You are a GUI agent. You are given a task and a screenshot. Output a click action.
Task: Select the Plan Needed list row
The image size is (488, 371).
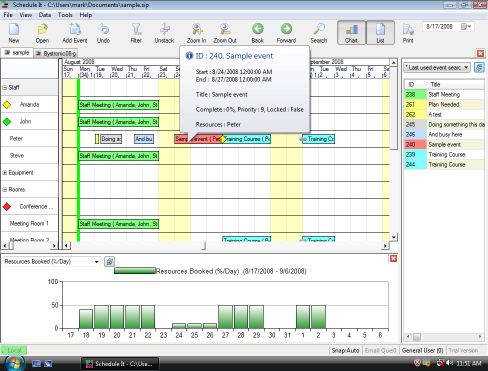click(x=444, y=105)
